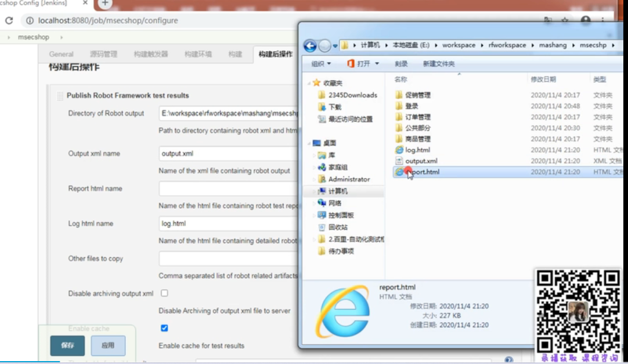Screen dimensions: 628x364
Task: Click the Other files to copy field
Action: [x=228, y=259]
